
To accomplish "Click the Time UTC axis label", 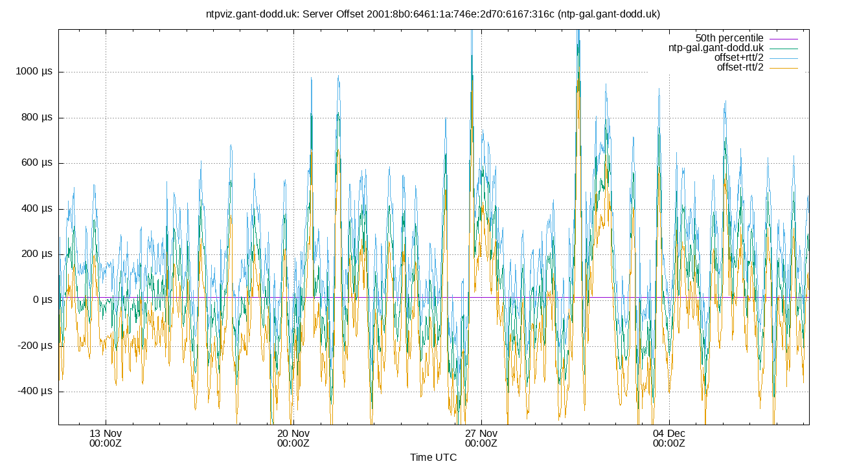I will (434, 458).
